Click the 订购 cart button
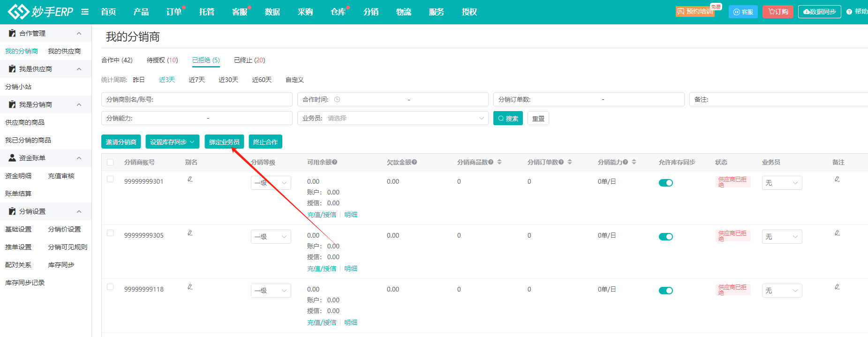Screen dimensions: 868x337 click(778, 12)
